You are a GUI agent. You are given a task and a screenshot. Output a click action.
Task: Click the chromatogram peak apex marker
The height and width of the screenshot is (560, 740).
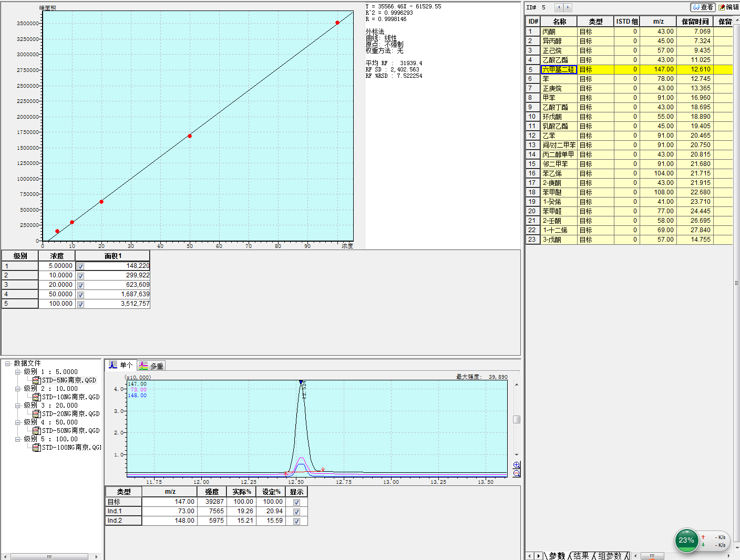pyautogui.click(x=301, y=382)
